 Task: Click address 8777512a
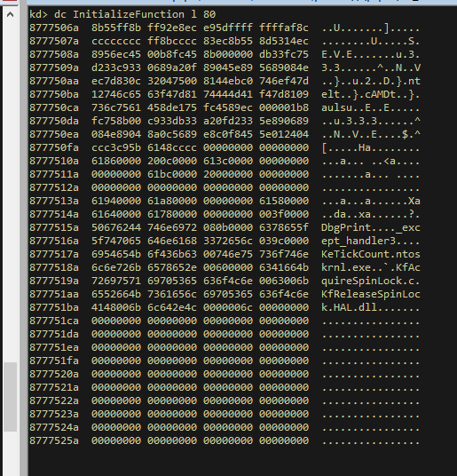click(54, 187)
